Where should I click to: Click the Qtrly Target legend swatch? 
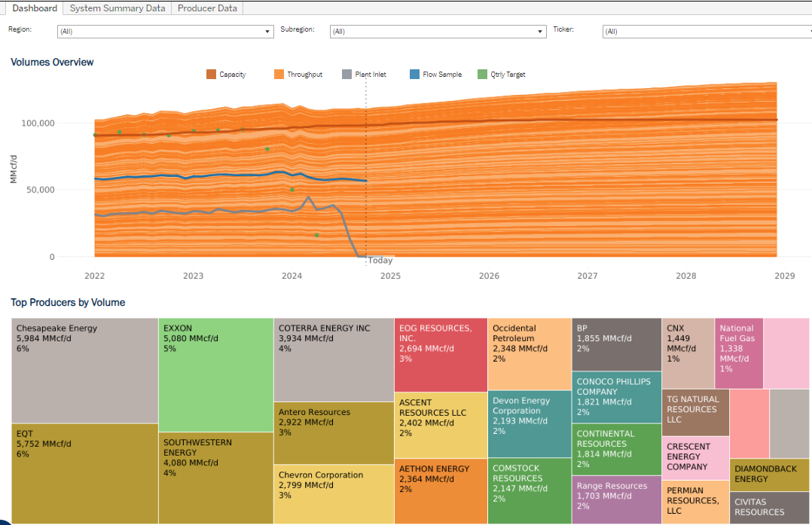483,75
